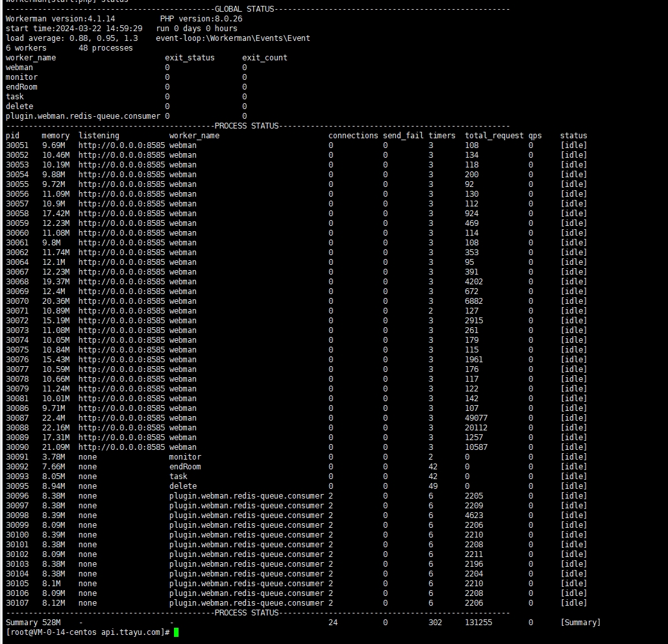Screen dimensions: 668x644
Task: Select total_request value '4202'
Action: point(474,282)
